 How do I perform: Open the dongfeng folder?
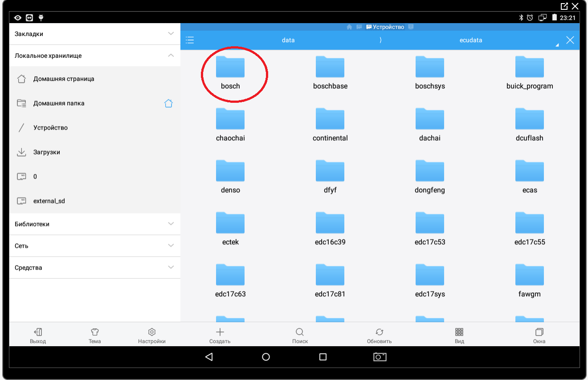[x=430, y=178]
